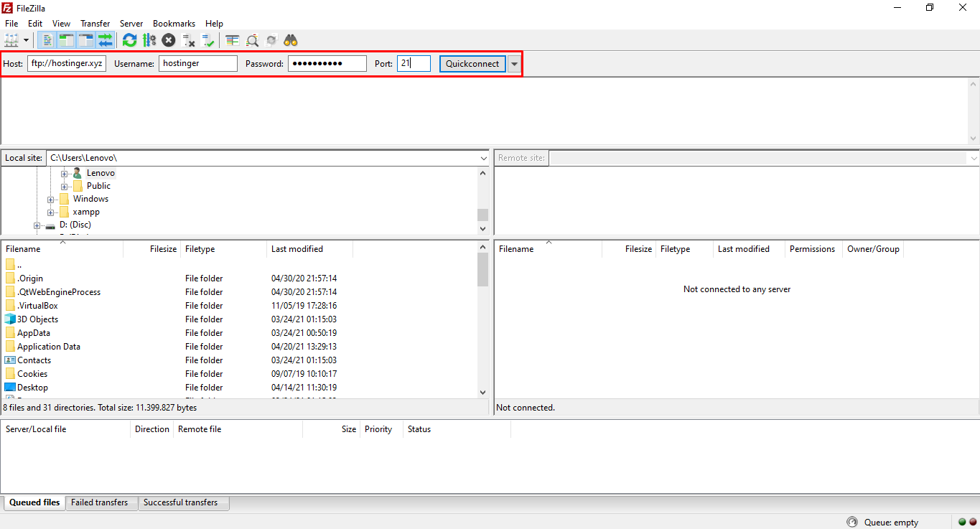Image resolution: width=980 pixels, height=529 pixels.
Task: Cancel the current operation
Action: pyautogui.click(x=168, y=39)
